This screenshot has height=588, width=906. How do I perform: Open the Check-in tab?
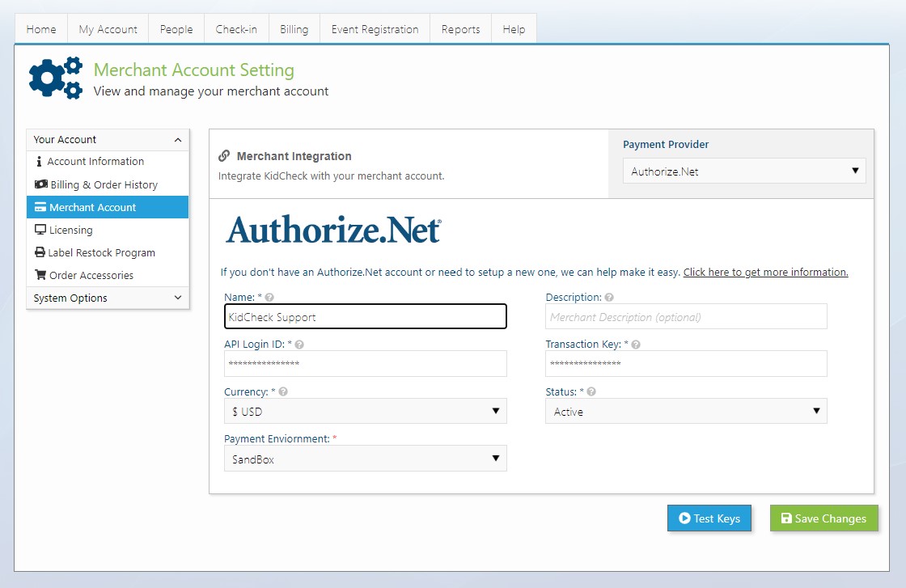pos(236,29)
